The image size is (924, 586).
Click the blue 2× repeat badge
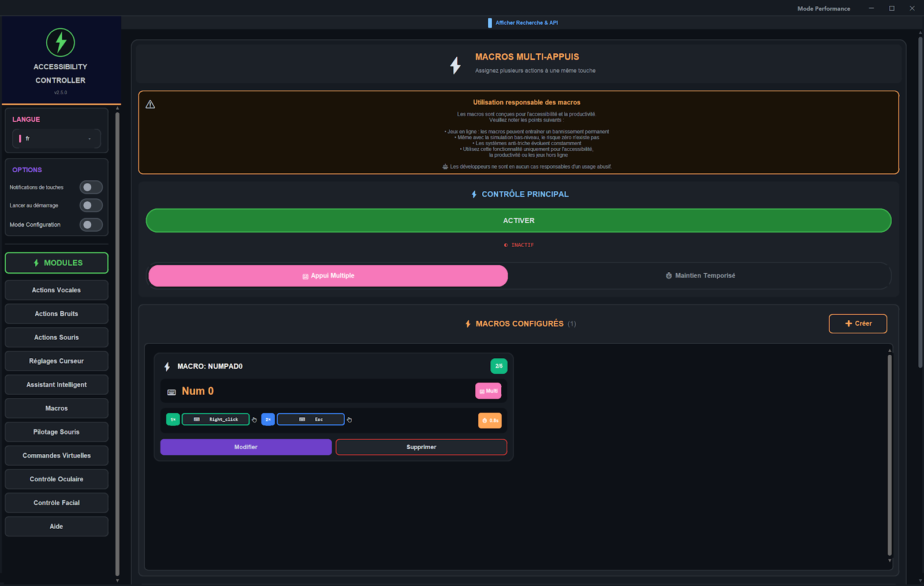(268, 420)
